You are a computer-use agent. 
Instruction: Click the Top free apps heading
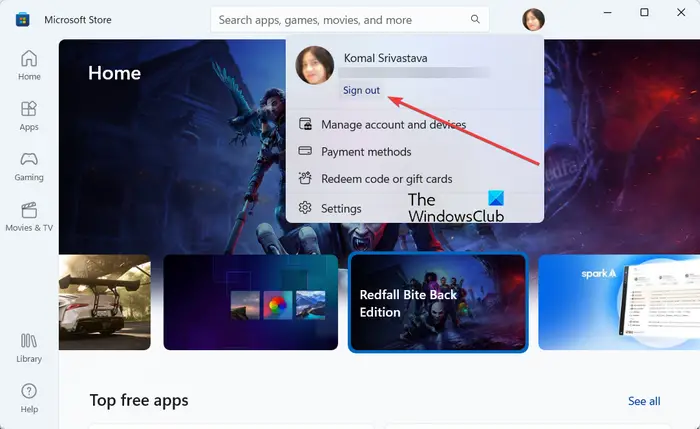[x=139, y=400]
